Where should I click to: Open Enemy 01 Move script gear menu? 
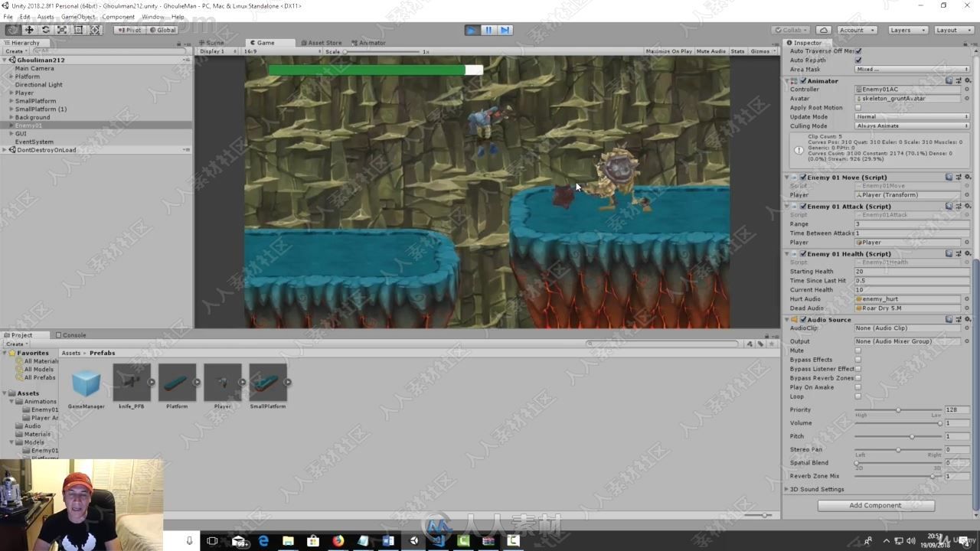coord(967,177)
